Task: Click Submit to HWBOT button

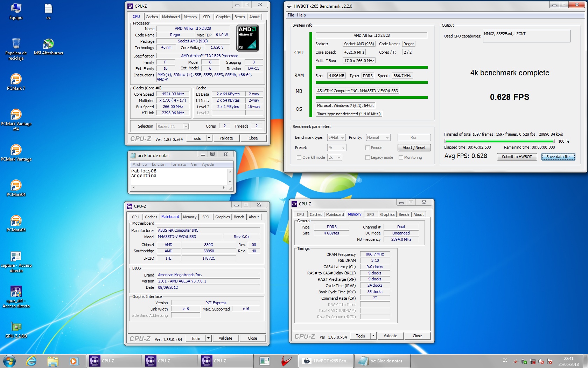Action: tap(517, 157)
